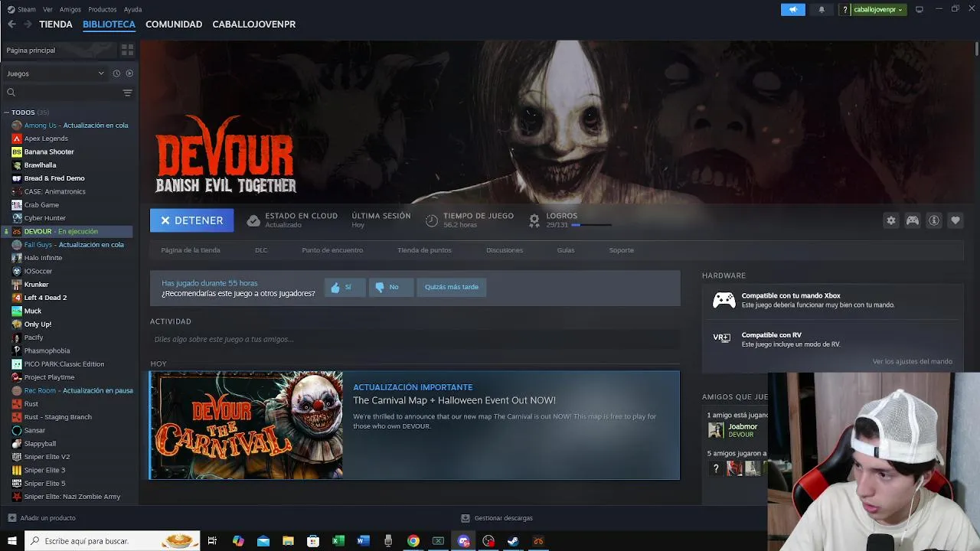Open Windows Start menu
Screen dimensions: 980x551
point(11,541)
